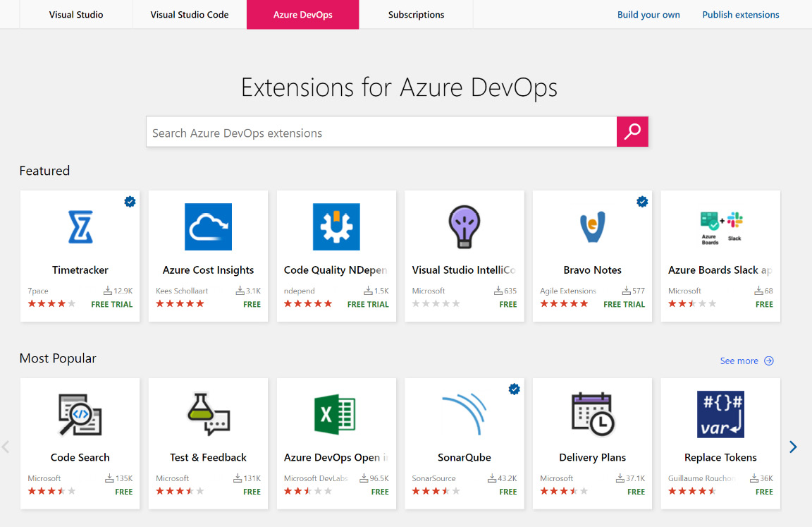Click the Delivery Plans calendar icon

pyautogui.click(x=592, y=415)
